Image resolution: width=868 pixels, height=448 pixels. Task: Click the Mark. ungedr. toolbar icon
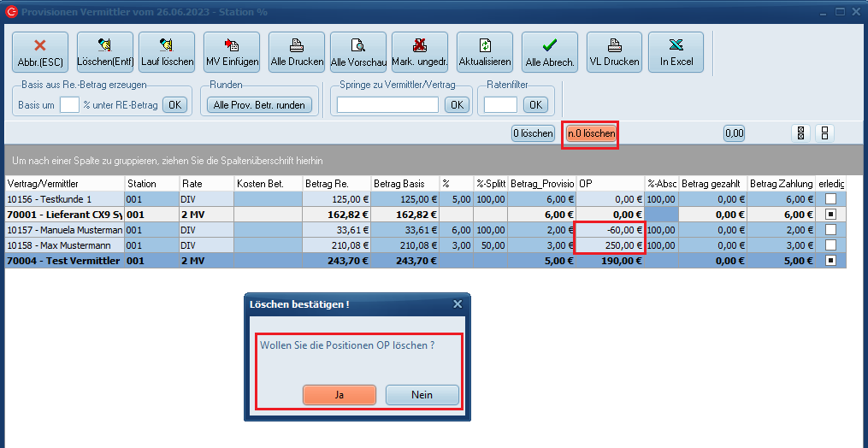420,53
